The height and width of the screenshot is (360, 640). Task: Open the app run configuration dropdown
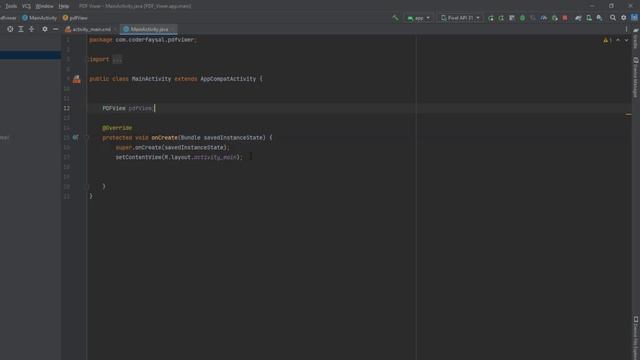click(x=418, y=18)
